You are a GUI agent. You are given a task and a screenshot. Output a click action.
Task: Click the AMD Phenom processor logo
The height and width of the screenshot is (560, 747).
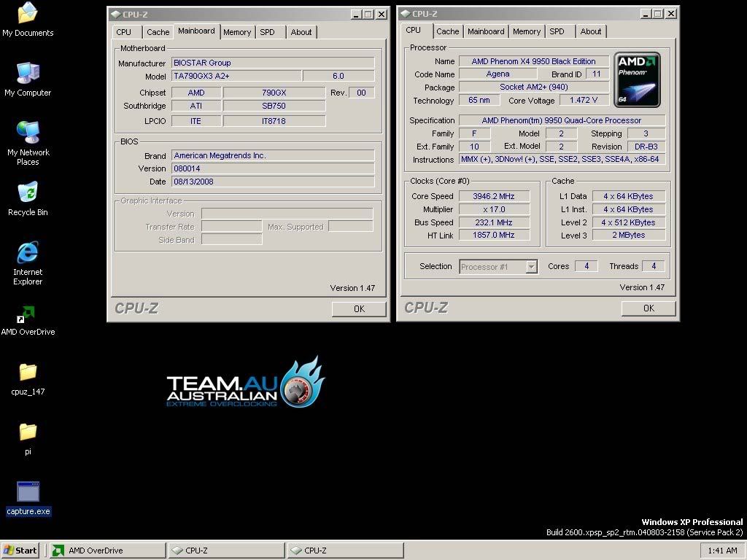coord(637,80)
